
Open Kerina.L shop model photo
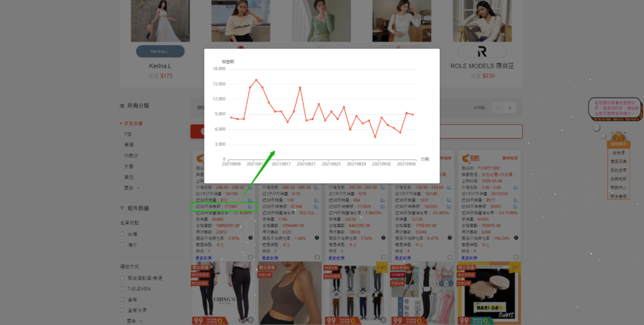(x=160, y=21)
